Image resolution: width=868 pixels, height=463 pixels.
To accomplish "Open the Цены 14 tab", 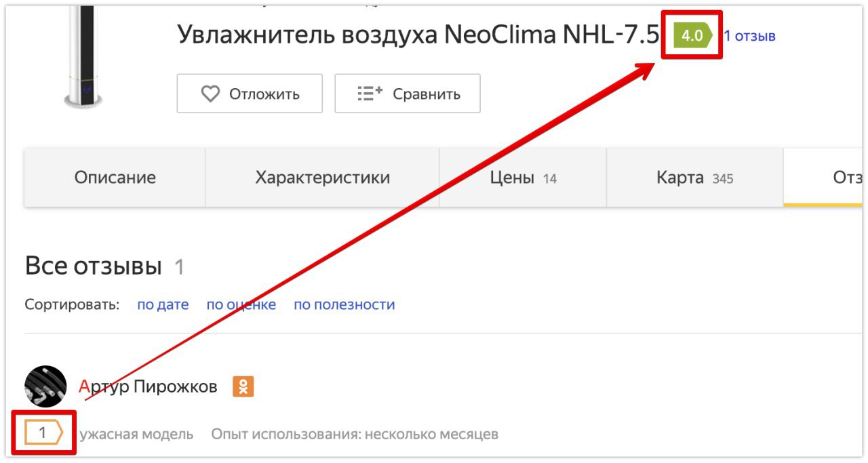I will click(x=523, y=178).
